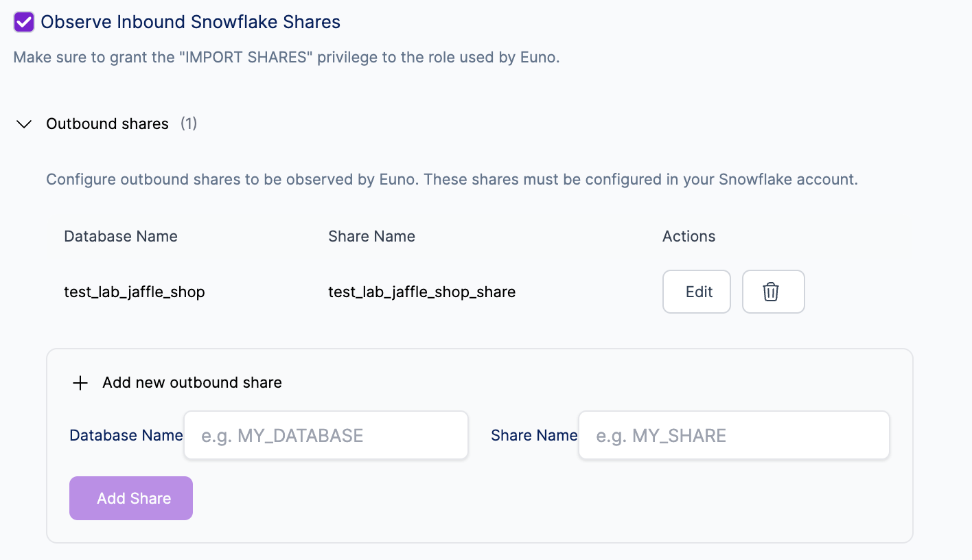Click the Share Name form label
The height and width of the screenshot is (560, 972).
pos(534,436)
